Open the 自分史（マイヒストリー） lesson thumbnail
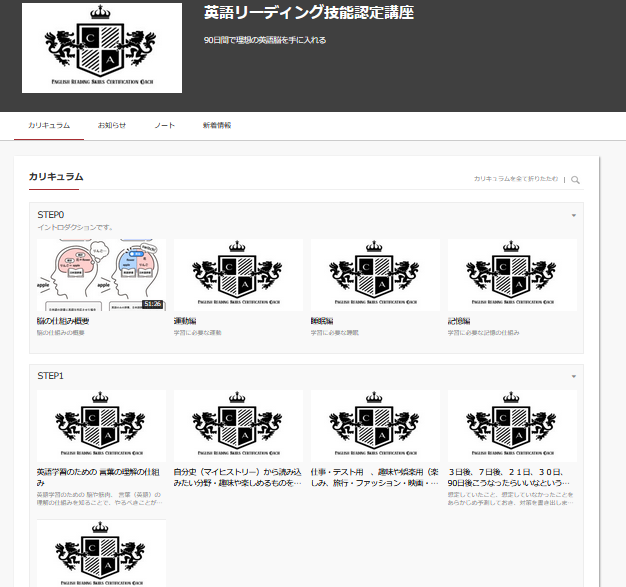The image size is (626, 587). tap(238, 425)
